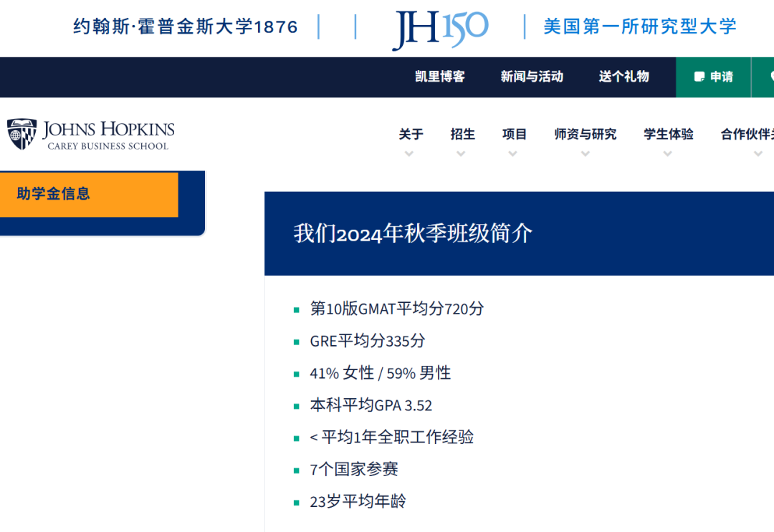774x532 pixels.
Task: Open the 招生 menu
Action: tap(462, 134)
